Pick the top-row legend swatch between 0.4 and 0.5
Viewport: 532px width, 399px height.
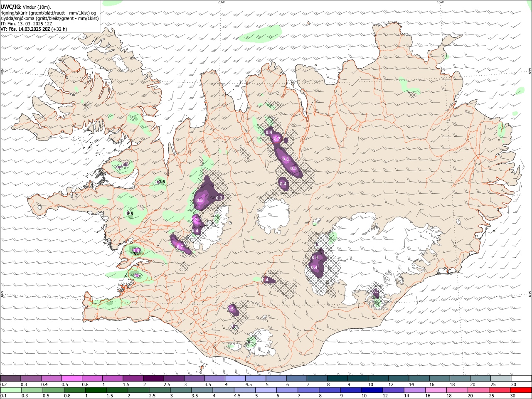(x=51, y=378)
